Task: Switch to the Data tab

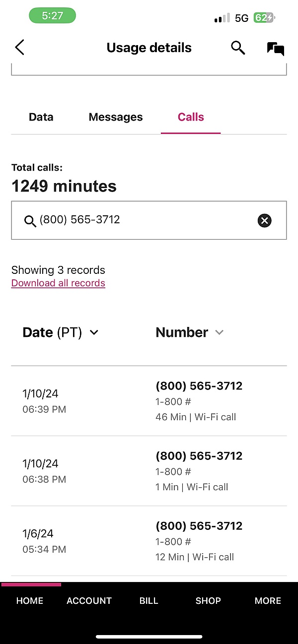Action: pyautogui.click(x=41, y=117)
